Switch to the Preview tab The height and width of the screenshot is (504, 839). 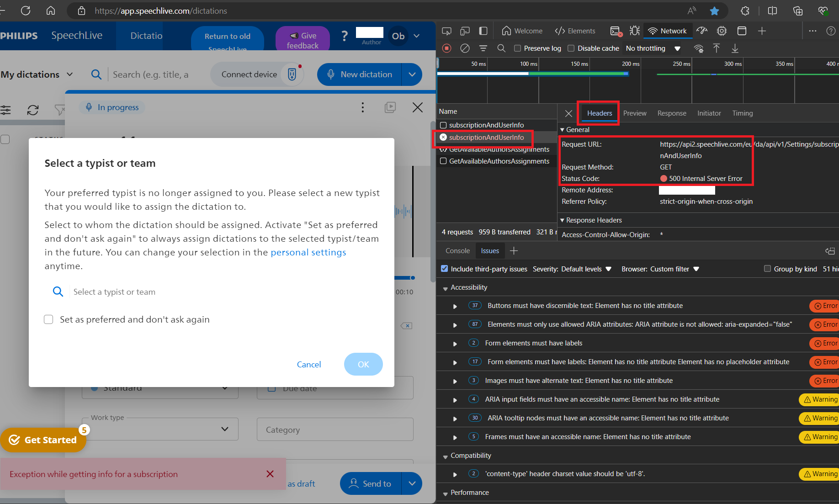tap(635, 113)
